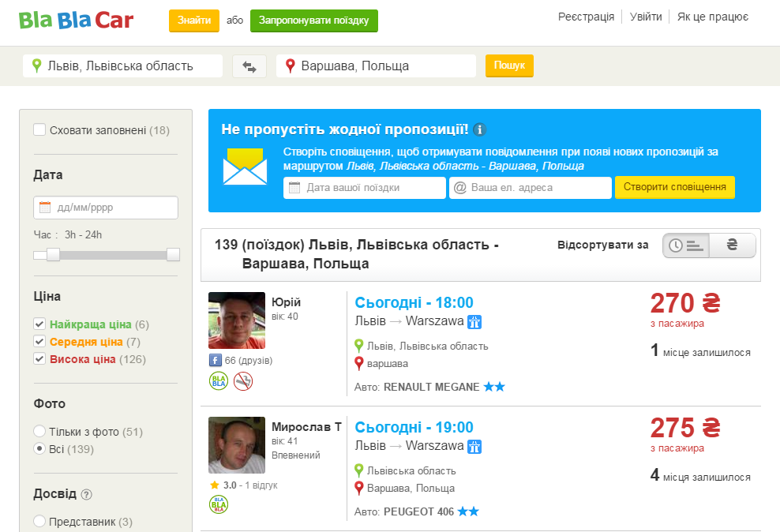Click calendar icon in Дата вашої поїздки field

[294, 187]
